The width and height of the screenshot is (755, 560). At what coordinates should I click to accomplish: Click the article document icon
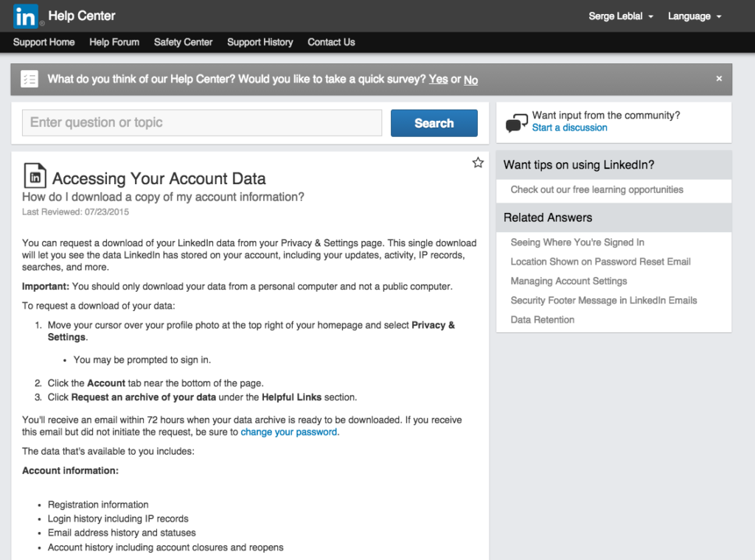coord(35,175)
